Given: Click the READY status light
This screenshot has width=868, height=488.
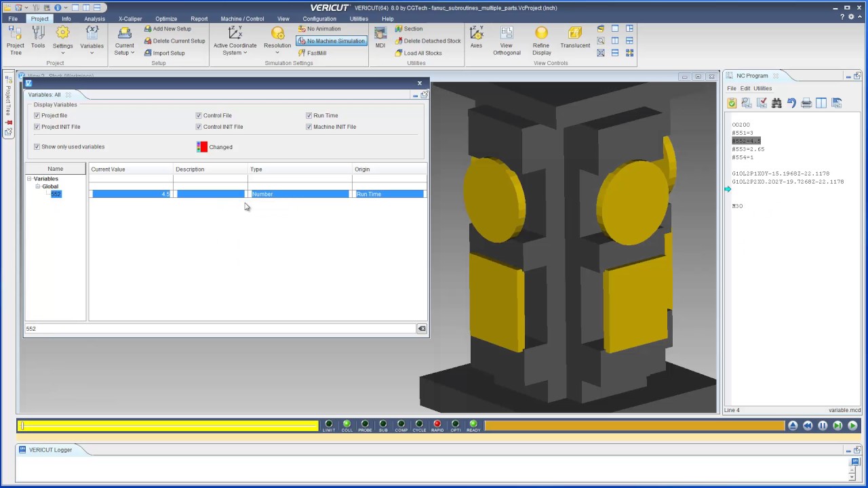Looking at the screenshot, I should click(473, 424).
